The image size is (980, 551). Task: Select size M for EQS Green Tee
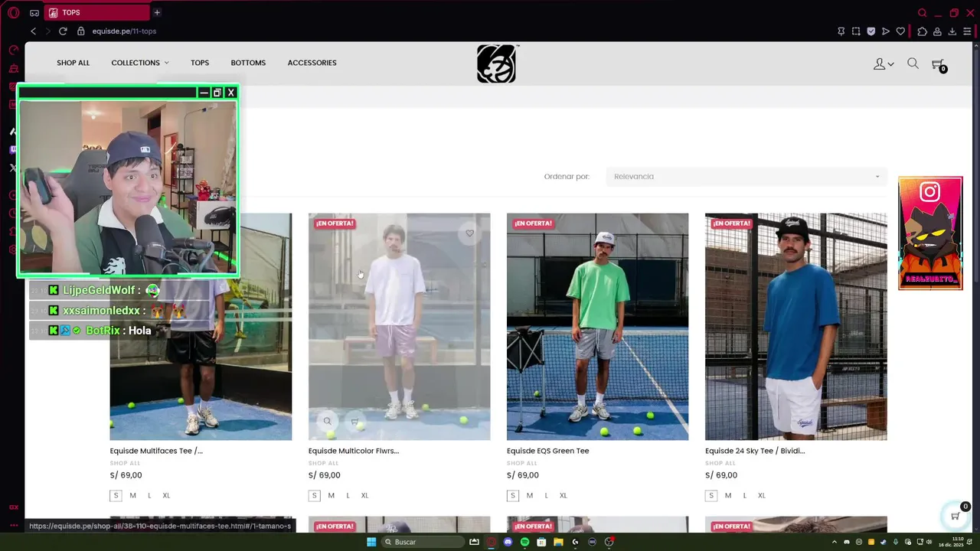(x=529, y=495)
